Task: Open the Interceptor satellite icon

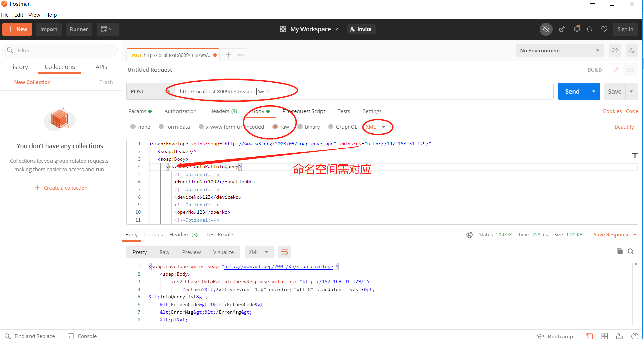Action: 562,29
